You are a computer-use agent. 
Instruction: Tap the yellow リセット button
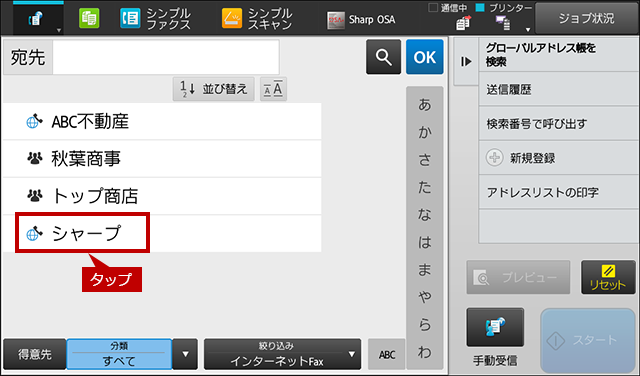click(608, 277)
